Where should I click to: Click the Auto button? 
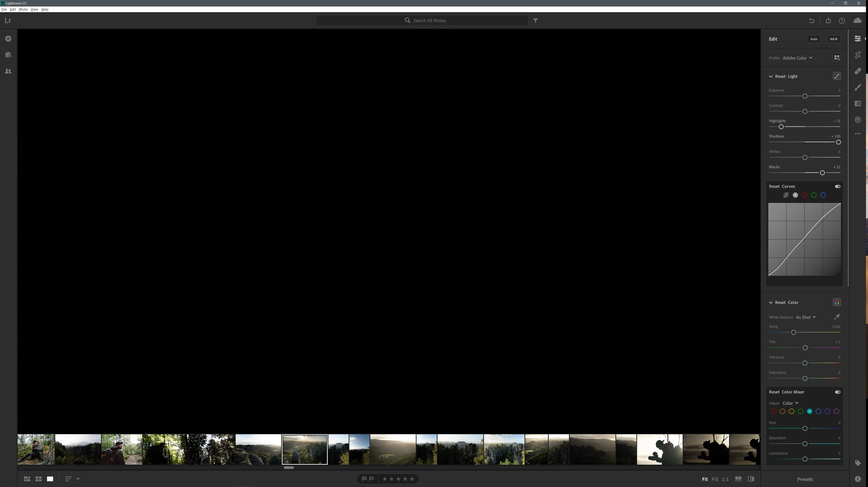pyautogui.click(x=814, y=39)
